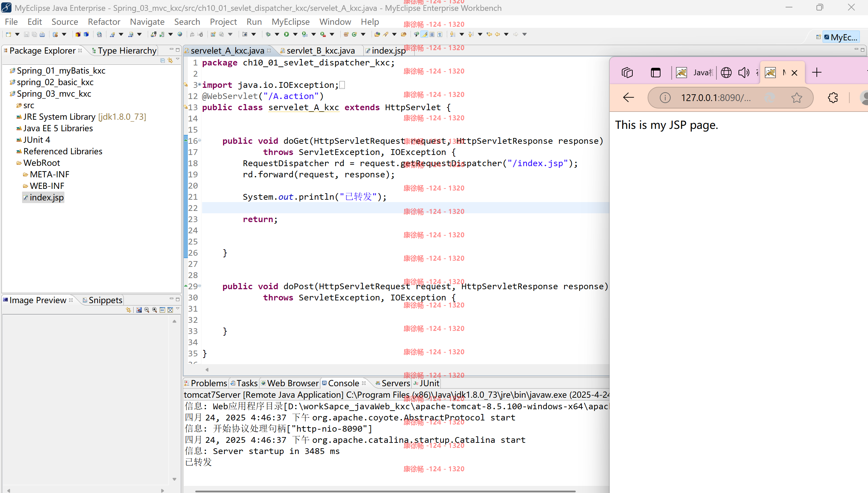Click the camera capture toolbar icon

(245, 34)
